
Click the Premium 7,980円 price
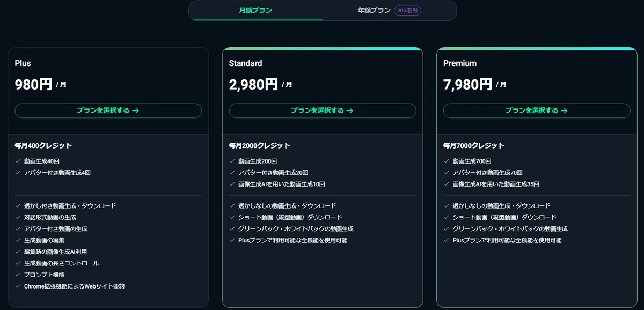tap(467, 84)
